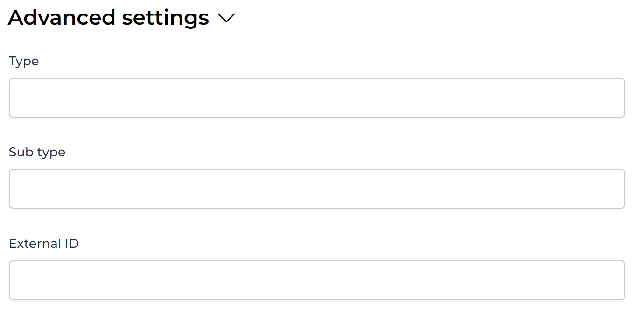Focus the input below the External ID label
The width and height of the screenshot is (644, 323).
pyautogui.click(x=317, y=280)
